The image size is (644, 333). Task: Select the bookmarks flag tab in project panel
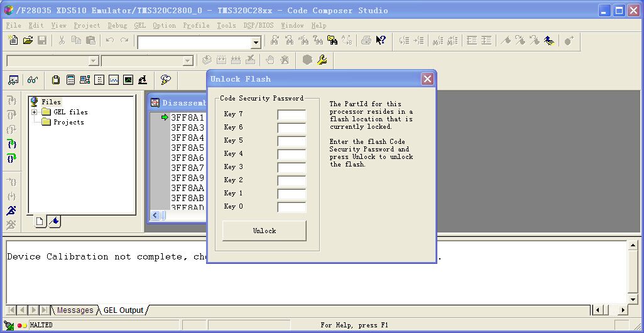[x=54, y=222]
